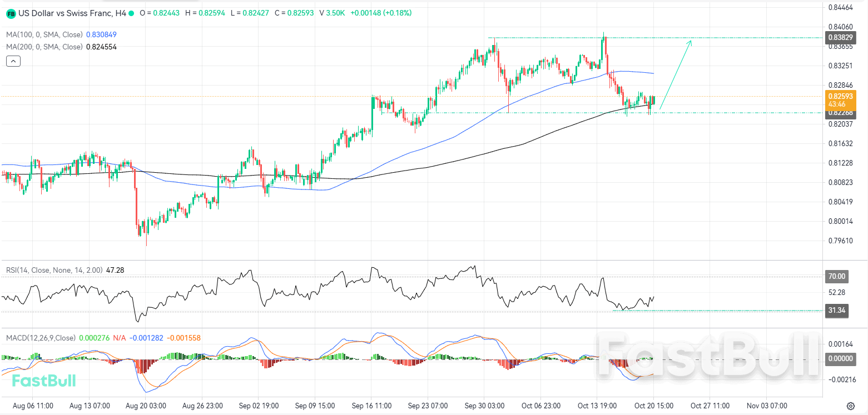Click the +0.00148 (+0.18%) change value
Screen dimensions: 868x415
(x=381, y=13)
